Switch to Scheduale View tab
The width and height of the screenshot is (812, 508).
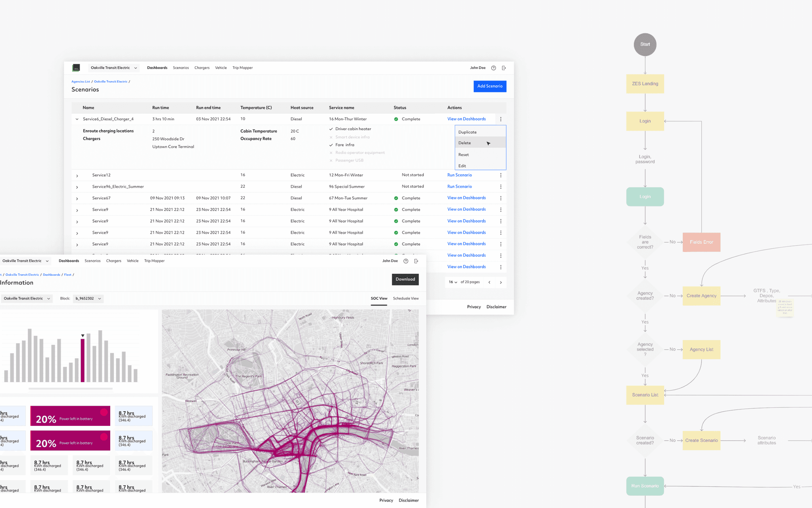[406, 298]
